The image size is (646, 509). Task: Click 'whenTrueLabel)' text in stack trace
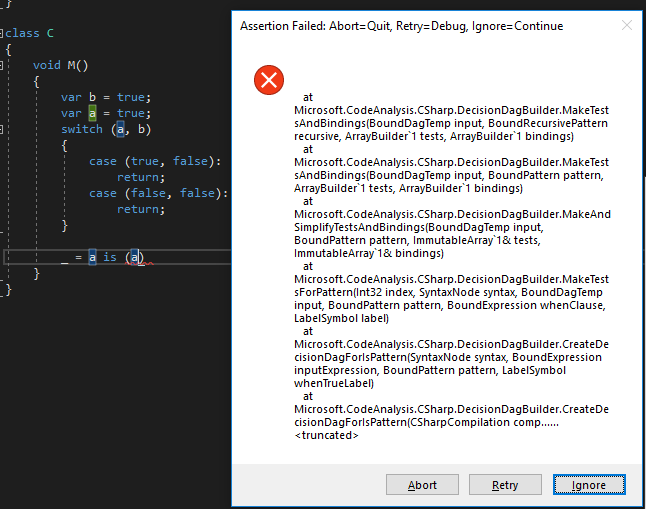334,383
